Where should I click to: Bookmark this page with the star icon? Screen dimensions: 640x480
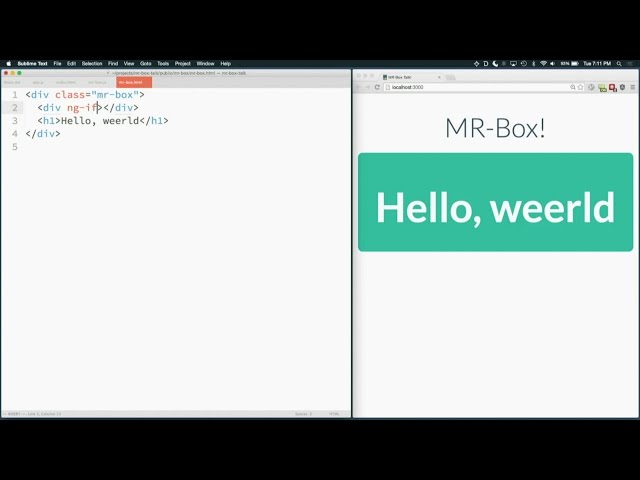pyautogui.click(x=580, y=87)
